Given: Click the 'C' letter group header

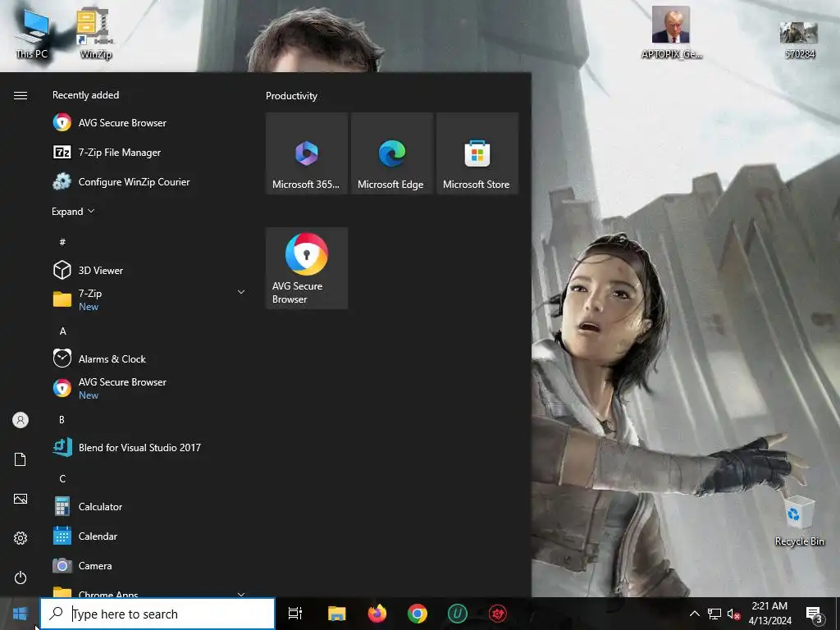Looking at the screenshot, I should coord(62,478).
